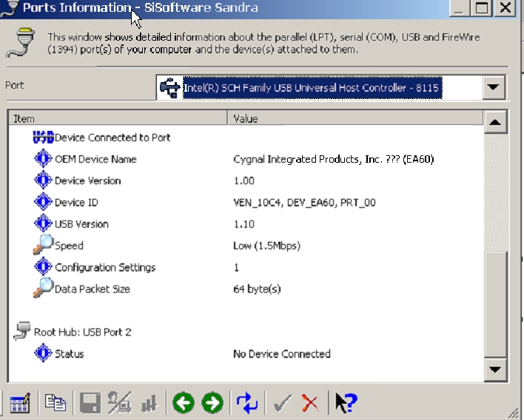Viewport: 524px width, 420px height.
Task: Select the Device Version label
Action: click(x=88, y=180)
